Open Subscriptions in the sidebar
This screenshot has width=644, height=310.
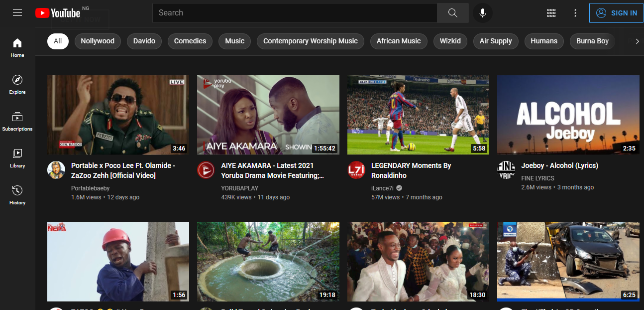(17, 121)
